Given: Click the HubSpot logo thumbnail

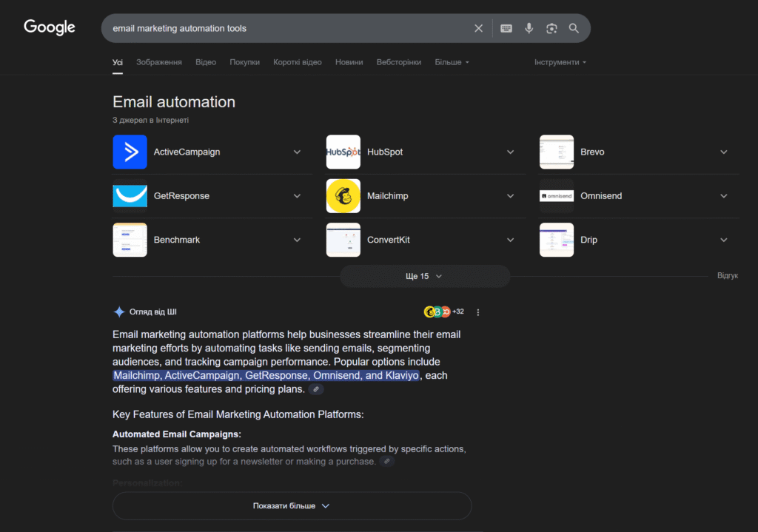Looking at the screenshot, I should coord(343,152).
